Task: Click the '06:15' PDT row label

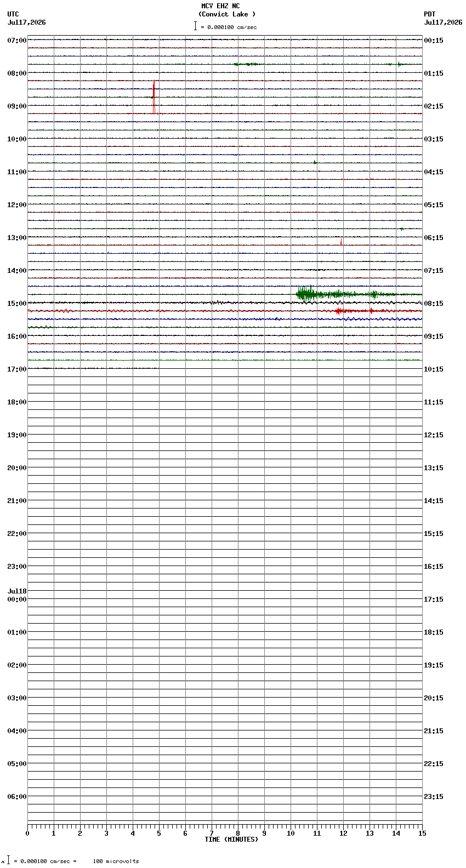Action: click(x=434, y=238)
